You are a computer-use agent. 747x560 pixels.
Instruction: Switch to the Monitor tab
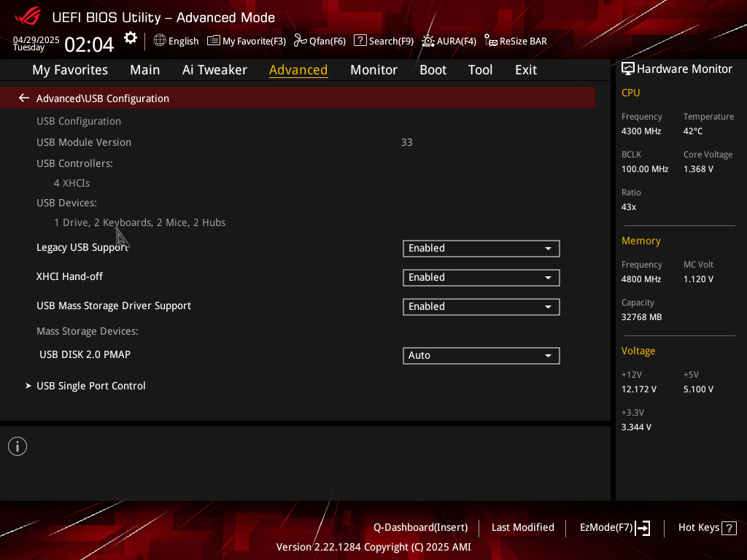click(373, 70)
